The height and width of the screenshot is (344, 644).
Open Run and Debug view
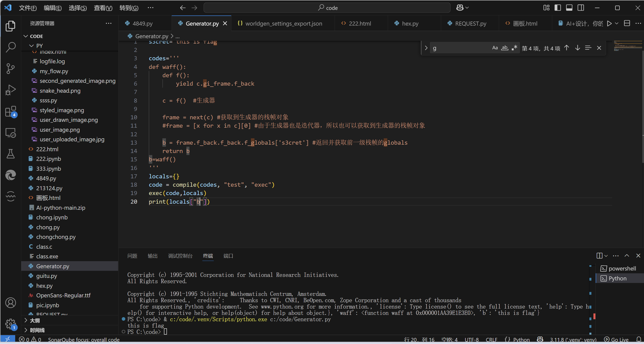pos(10,90)
